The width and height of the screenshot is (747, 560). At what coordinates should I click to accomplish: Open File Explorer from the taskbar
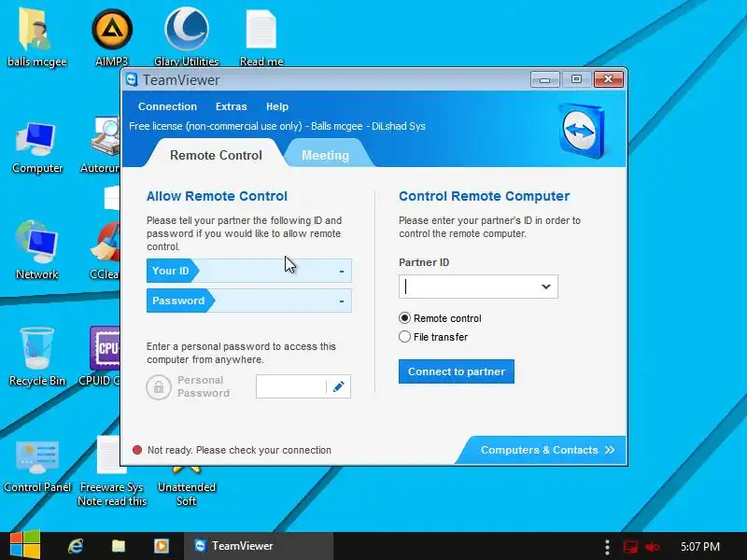tap(119, 546)
